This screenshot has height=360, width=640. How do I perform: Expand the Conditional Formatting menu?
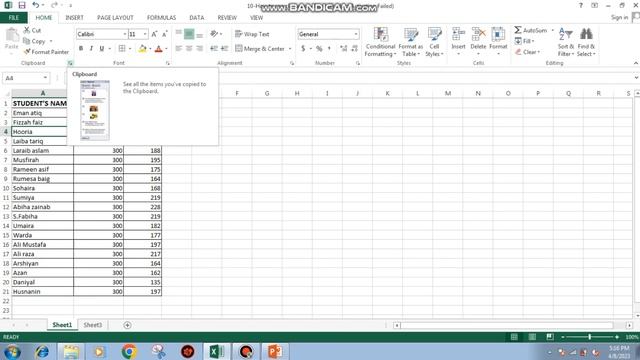coord(380,42)
